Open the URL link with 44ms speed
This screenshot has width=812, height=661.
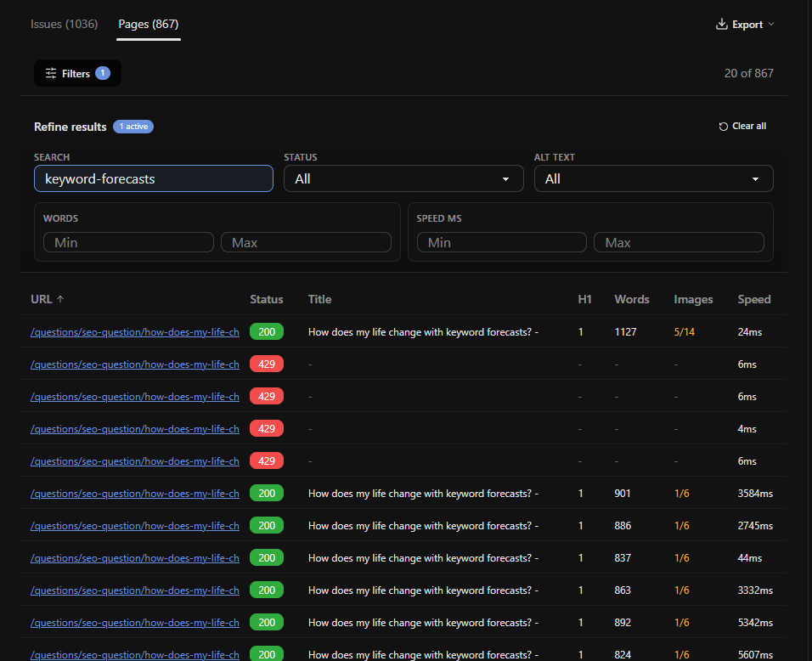(135, 558)
